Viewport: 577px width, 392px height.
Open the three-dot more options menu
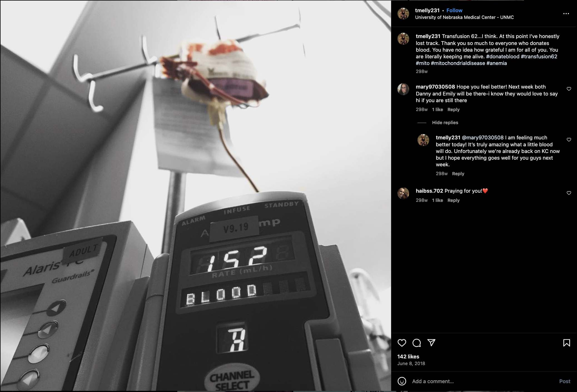click(566, 14)
